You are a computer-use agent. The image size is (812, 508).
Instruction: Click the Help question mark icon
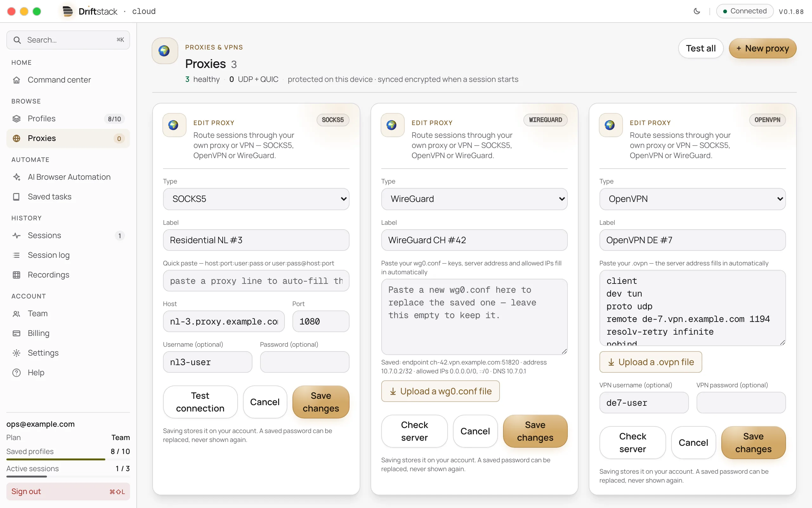click(16, 373)
